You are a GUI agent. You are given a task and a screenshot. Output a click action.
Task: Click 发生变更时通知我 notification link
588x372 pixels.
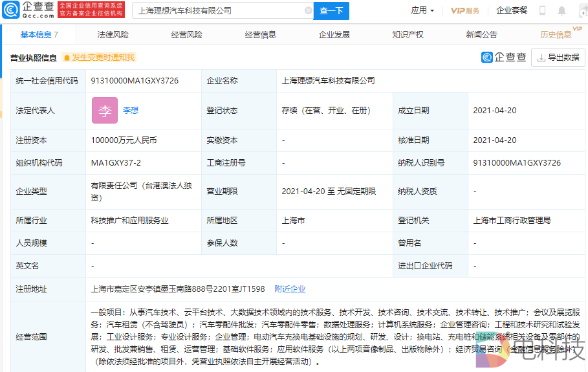point(103,58)
